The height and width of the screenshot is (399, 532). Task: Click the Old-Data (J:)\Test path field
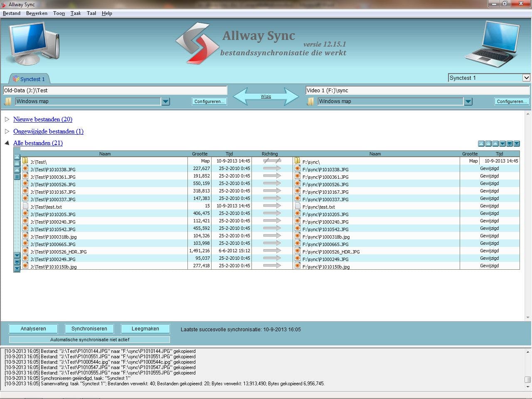coord(115,90)
